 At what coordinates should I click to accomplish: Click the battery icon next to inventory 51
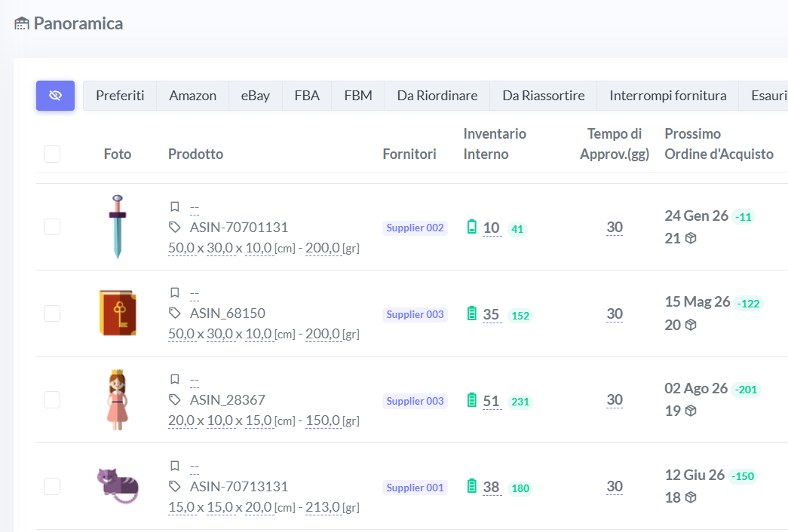[472, 400]
